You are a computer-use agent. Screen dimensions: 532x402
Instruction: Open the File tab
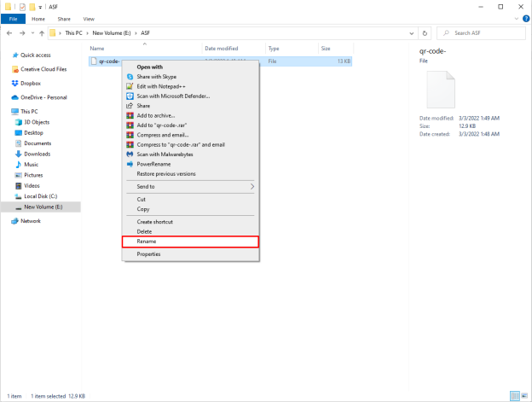click(x=13, y=19)
